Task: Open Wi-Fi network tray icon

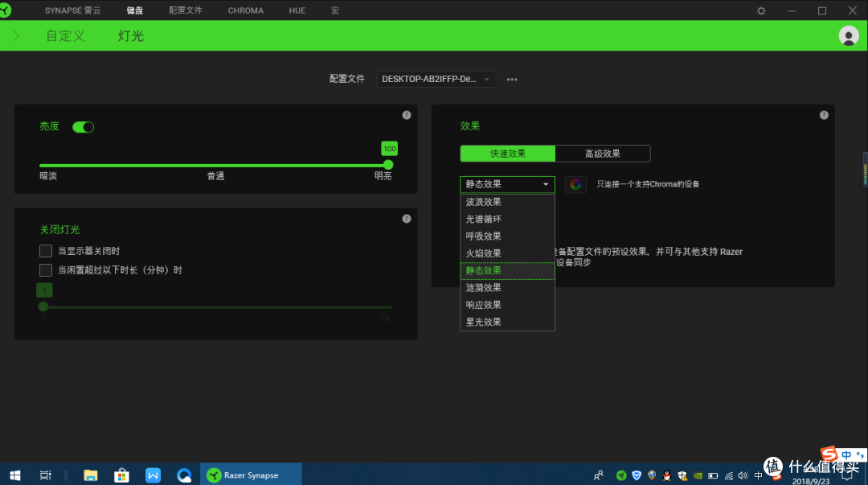Action: tap(729, 475)
